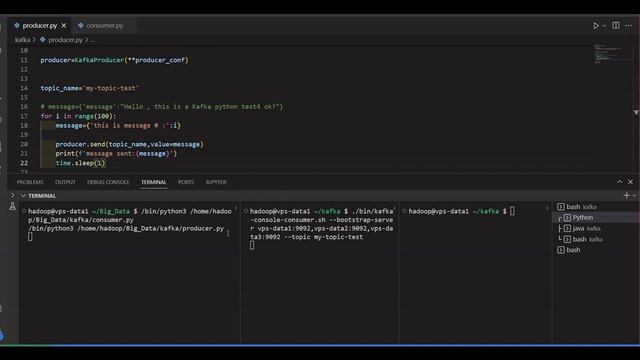Click the java terminal icon in list

click(x=567, y=229)
